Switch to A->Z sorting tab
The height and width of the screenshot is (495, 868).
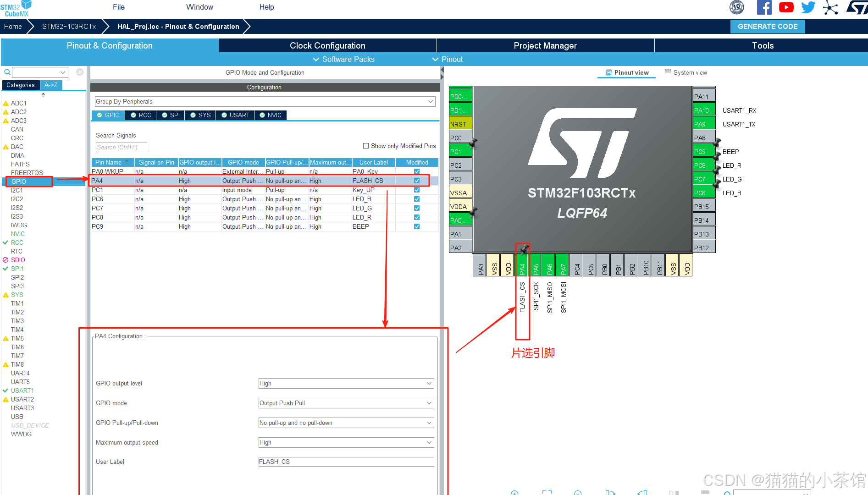(51, 85)
